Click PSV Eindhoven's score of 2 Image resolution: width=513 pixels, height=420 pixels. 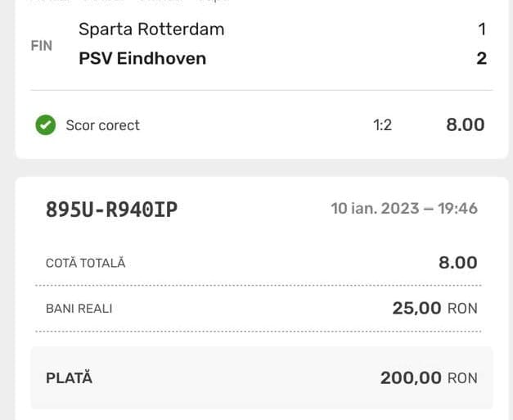[481, 58]
